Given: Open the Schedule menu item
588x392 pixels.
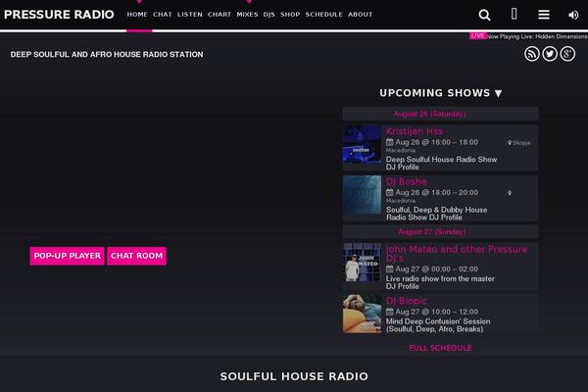Looking at the screenshot, I should 324,15.
